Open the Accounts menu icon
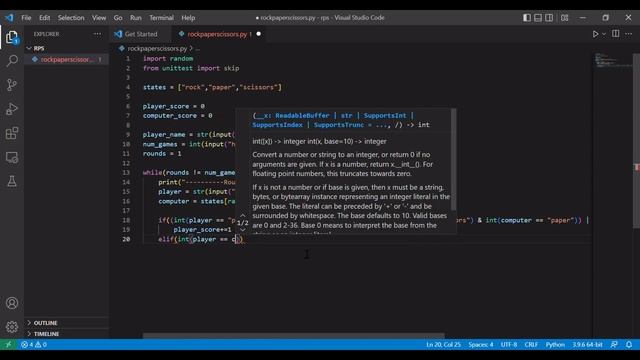 click(x=12, y=303)
